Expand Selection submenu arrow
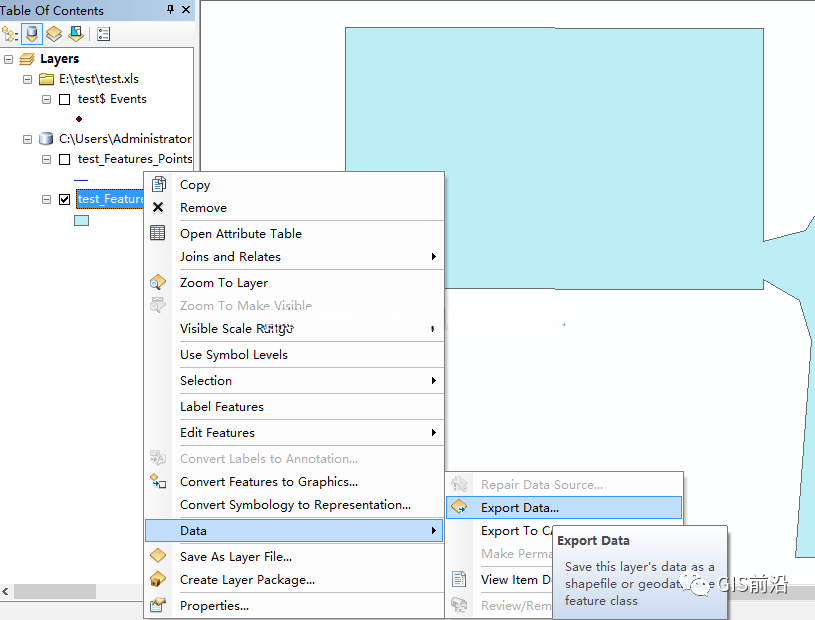The height and width of the screenshot is (620, 815). tap(433, 380)
